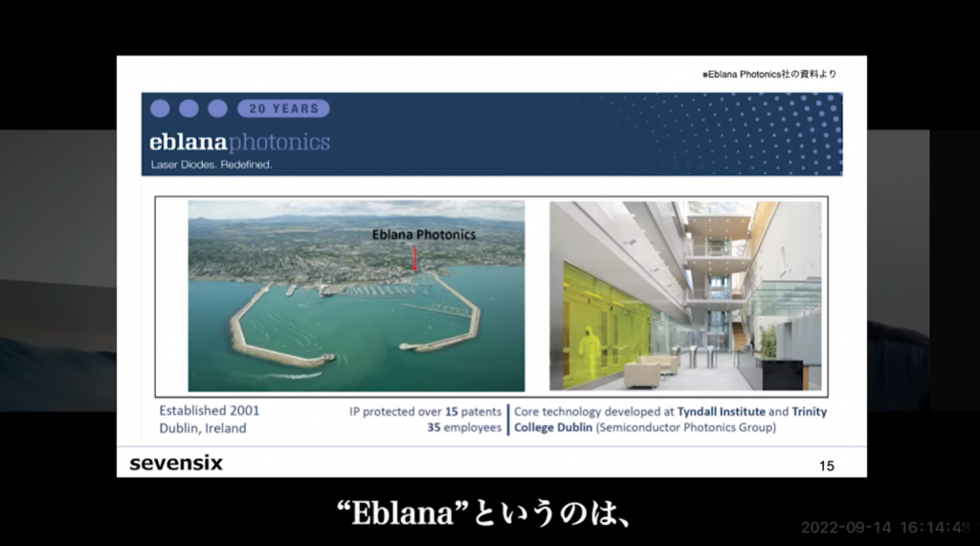Click "(Semiconductor Photonics Group)" text
Viewport: 980px width, 546px height.
[685, 427]
